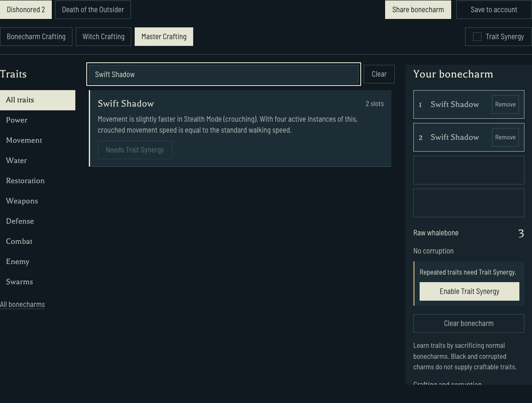Click the Swift Shadow trait card title

(126, 104)
